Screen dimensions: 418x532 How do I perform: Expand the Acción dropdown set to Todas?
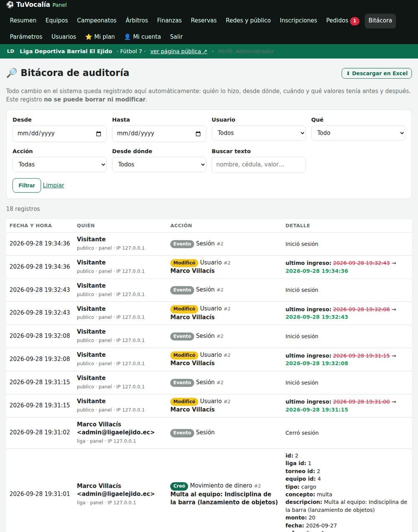pos(60,164)
